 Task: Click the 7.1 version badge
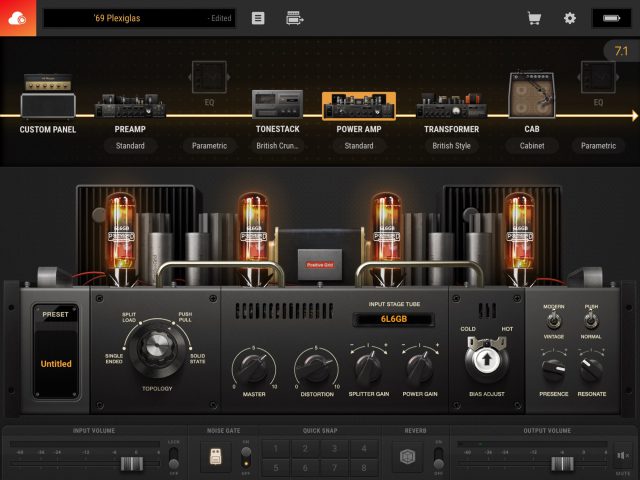click(x=621, y=51)
